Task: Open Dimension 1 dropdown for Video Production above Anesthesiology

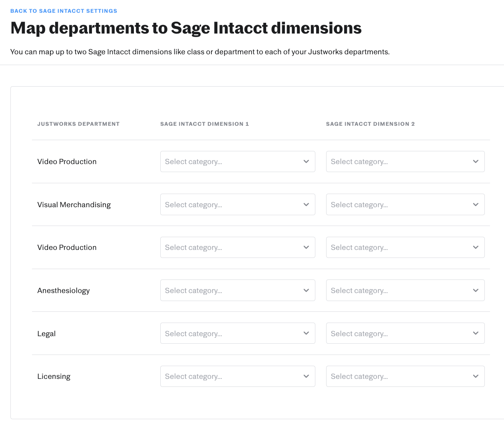Action: pos(237,248)
